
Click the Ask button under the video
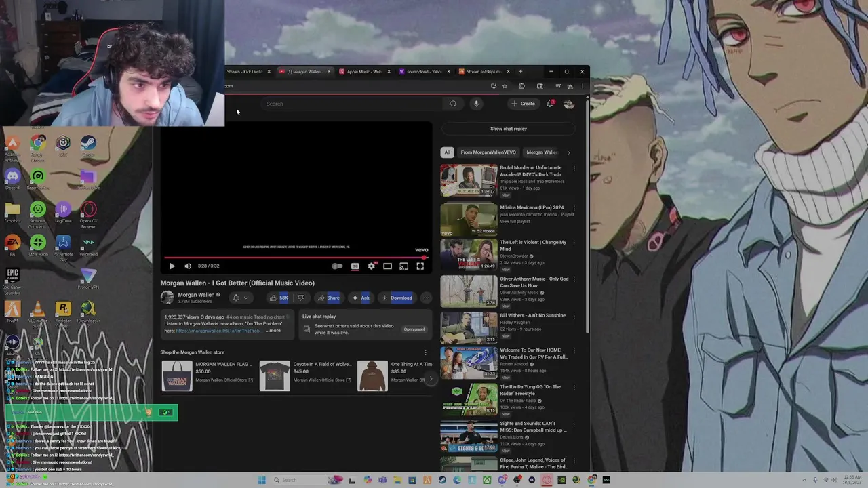[361, 298]
